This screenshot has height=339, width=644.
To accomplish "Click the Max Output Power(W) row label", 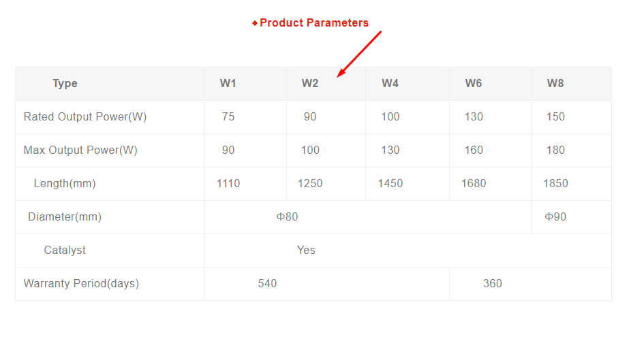I will tap(80, 150).
